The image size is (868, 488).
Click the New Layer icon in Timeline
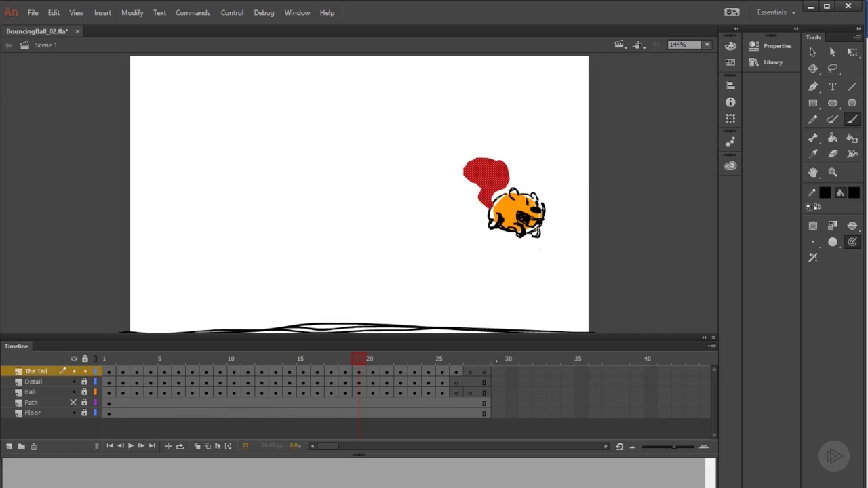tap(9, 446)
